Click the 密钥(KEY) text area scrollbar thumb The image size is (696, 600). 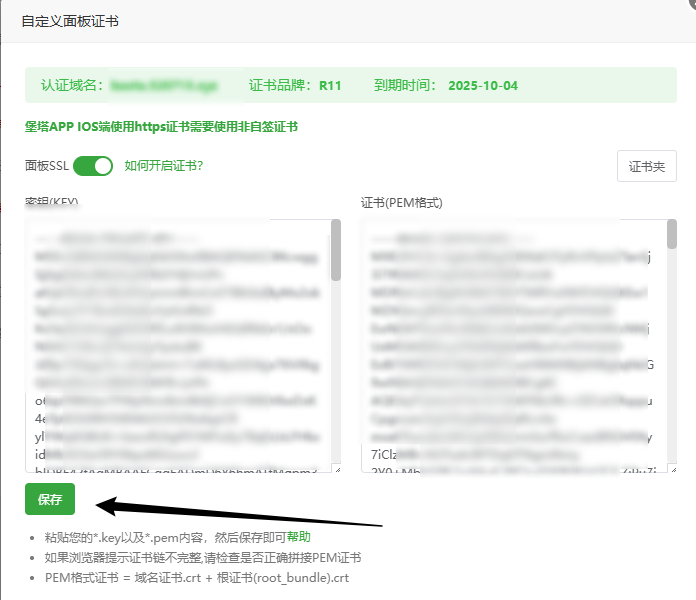(x=336, y=250)
